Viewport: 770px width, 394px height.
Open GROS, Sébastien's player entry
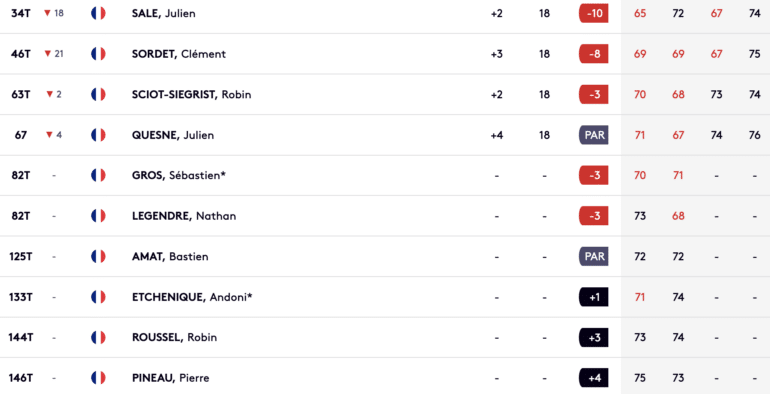[179, 175]
